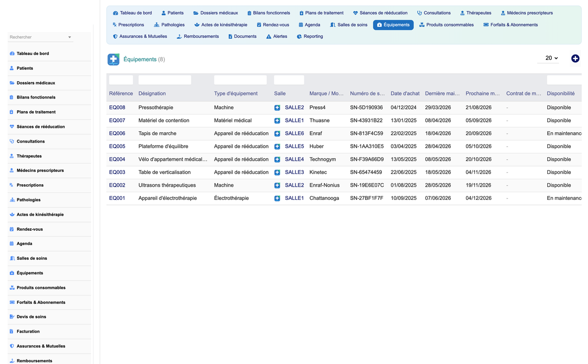This screenshot has width=588, height=364.
Task: Click the Électrothérapie type cell
Action: click(231, 198)
